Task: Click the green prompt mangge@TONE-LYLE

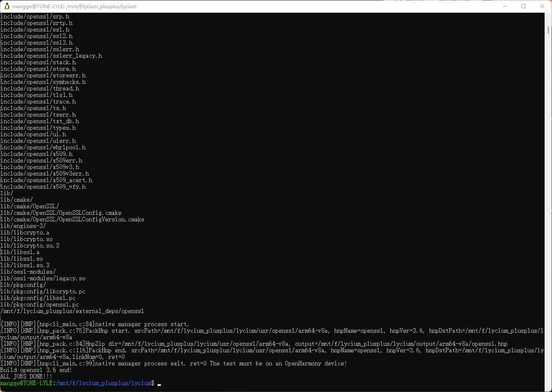Action: point(27,383)
